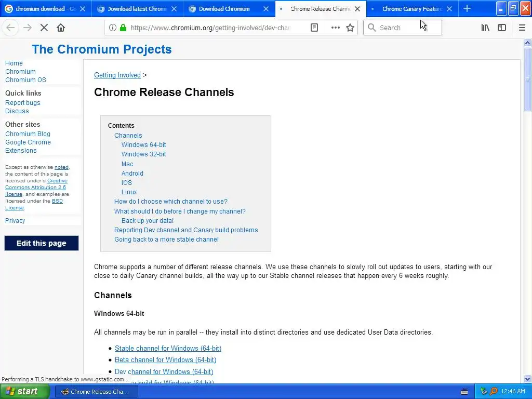Open 'Back up your data!' contents link
This screenshot has width=532, height=399.
tap(148, 220)
